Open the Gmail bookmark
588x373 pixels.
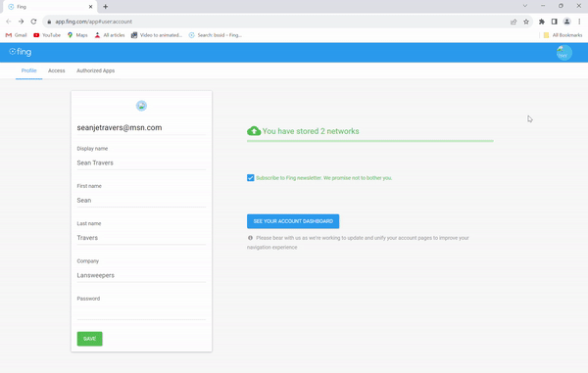coord(16,35)
